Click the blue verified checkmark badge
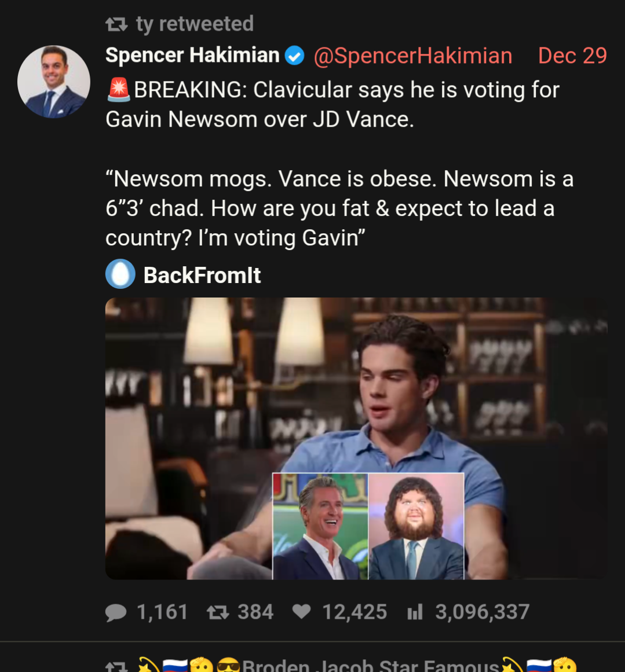This screenshot has height=672, width=625. [295, 56]
